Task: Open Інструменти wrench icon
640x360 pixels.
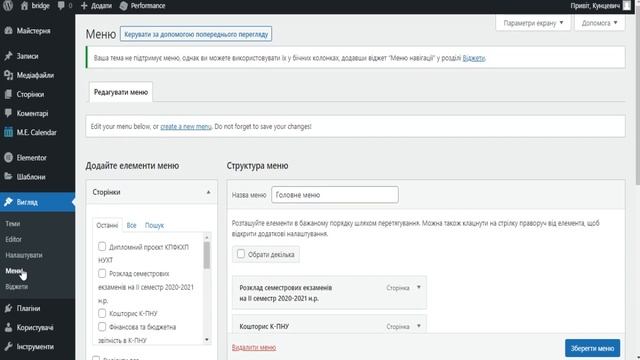Action: pos(8,347)
